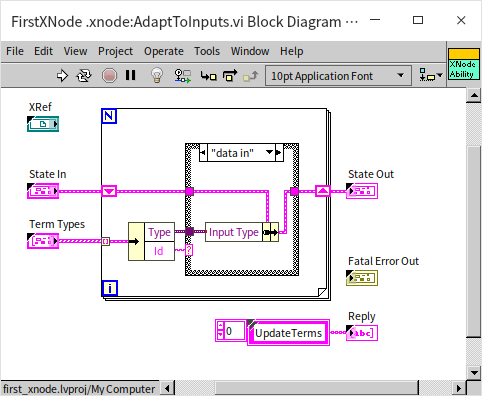Open the Window menu

tap(250, 51)
